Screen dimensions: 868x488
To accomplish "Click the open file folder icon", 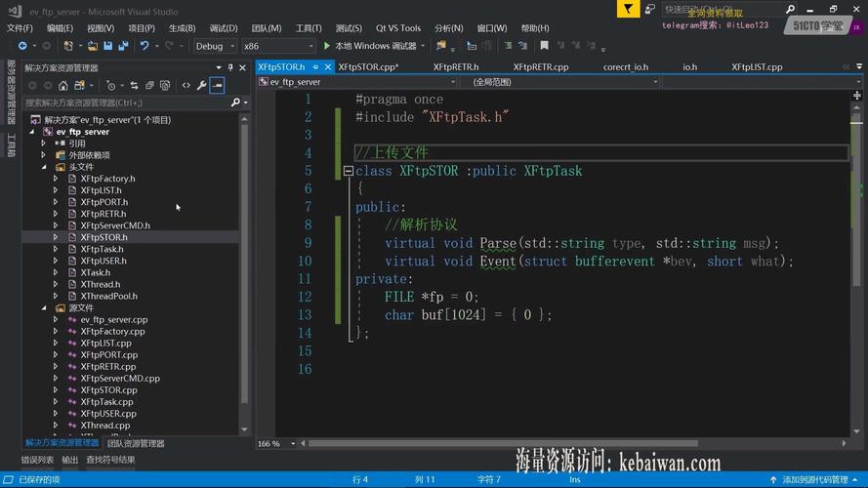I will (93, 46).
